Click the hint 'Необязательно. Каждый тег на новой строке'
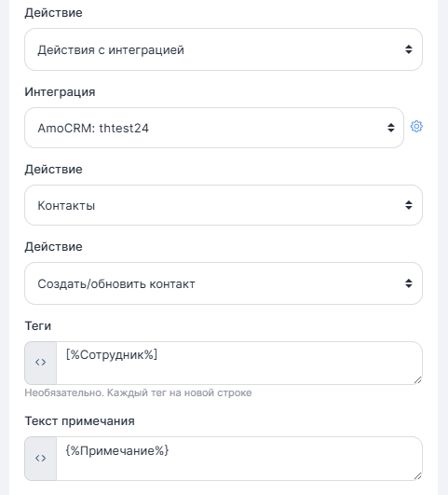448x495 pixels. tap(138, 392)
